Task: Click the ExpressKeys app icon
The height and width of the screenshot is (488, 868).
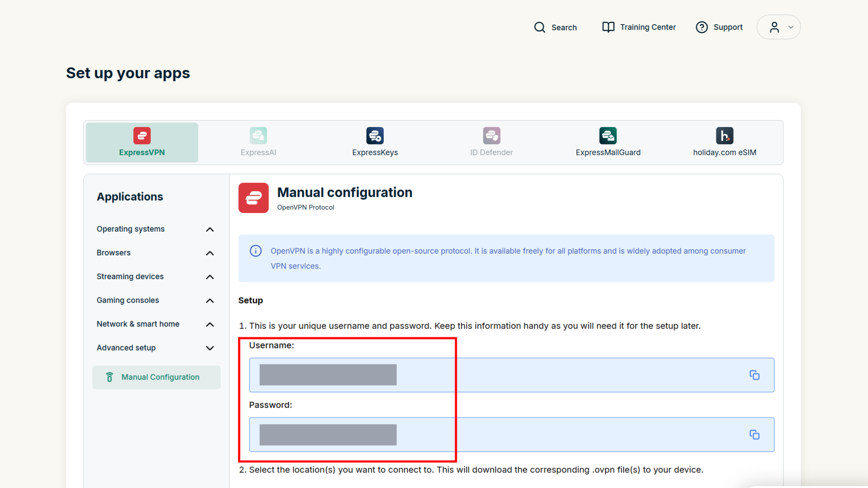Action: [x=375, y=136]
